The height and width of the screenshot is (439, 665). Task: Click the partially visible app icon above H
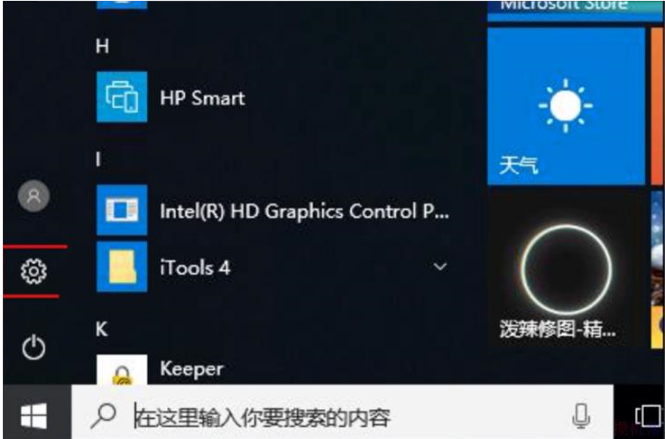(x=121, y=4)
